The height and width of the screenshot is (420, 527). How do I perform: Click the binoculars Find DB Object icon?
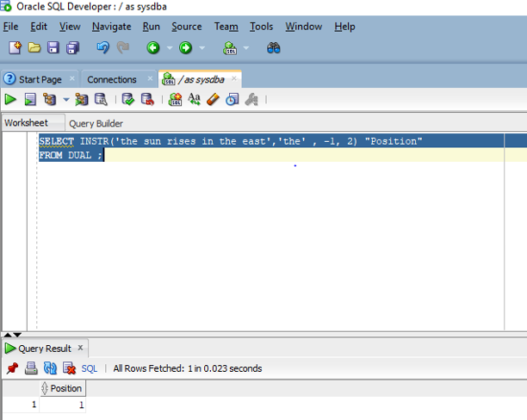[273, 48]
